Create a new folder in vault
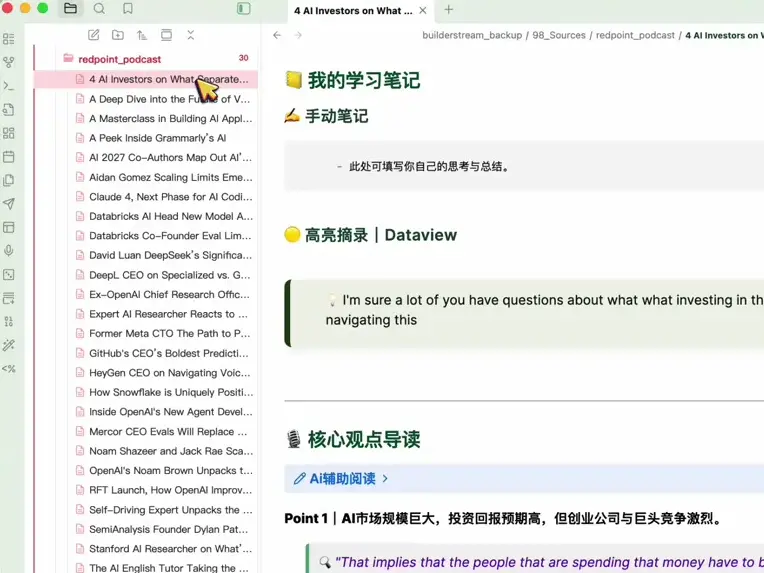This screenshot has width=764, height=573. [118, 35]
